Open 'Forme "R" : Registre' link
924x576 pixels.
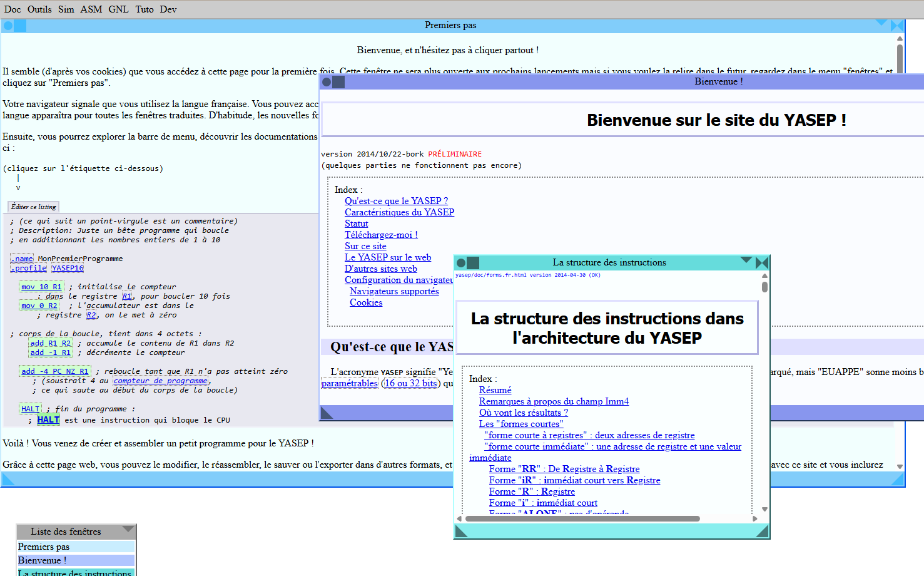(532, 491)
